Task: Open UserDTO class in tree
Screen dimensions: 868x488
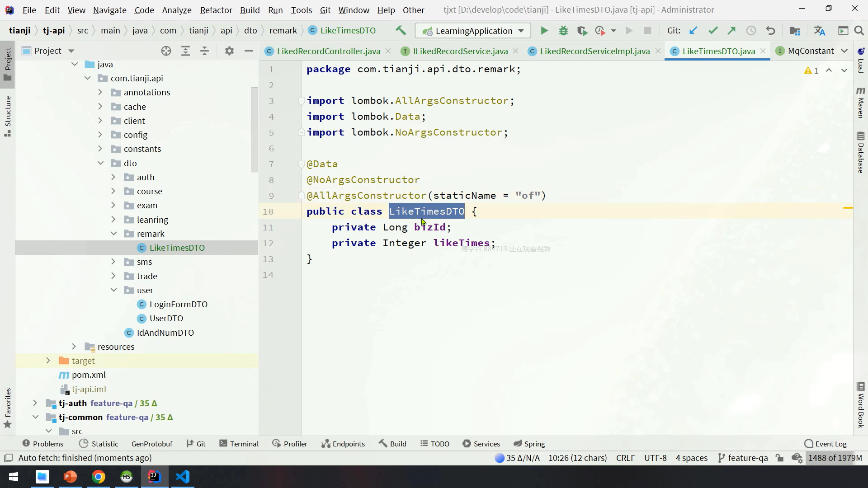Action: pyautogui.click(x=166, y=318)
